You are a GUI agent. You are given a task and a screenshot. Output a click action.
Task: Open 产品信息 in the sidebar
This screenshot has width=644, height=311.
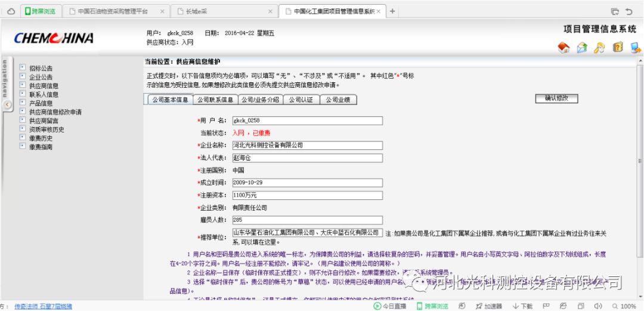tap(41, 103)
